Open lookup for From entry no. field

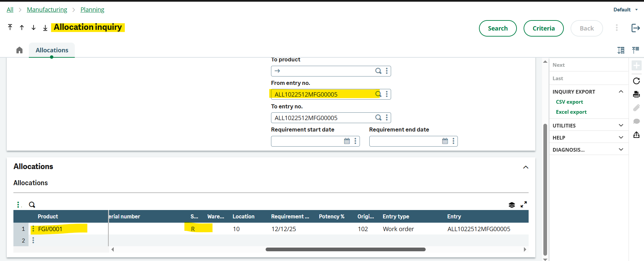pyautogui.click(x=378, y=94)
